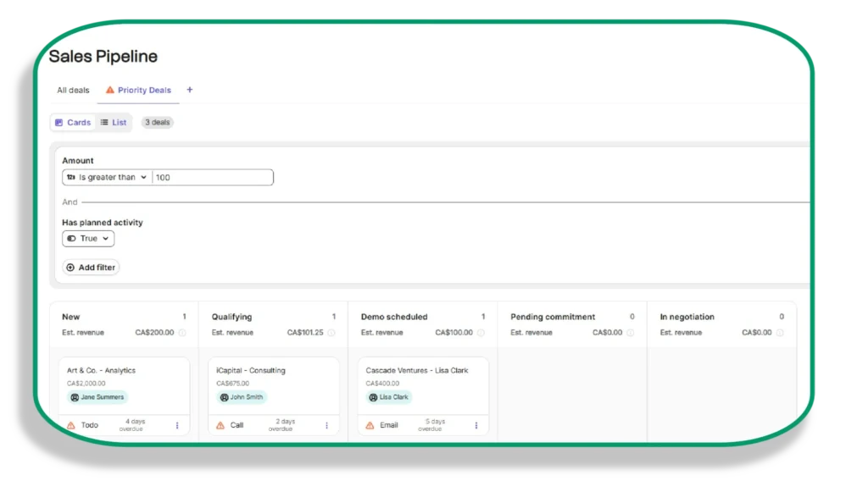Click the warning icon beside Email activity

(x=370, y=426)
